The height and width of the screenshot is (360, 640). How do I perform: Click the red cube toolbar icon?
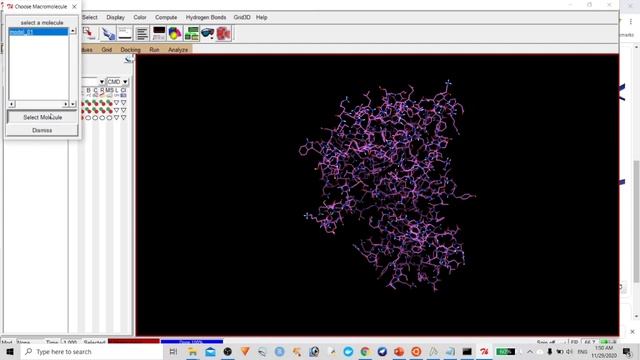(224, 33)
